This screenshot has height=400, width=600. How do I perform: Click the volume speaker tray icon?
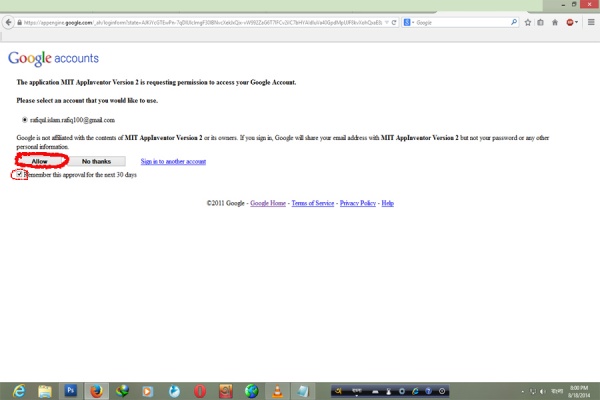coord(543,391)
